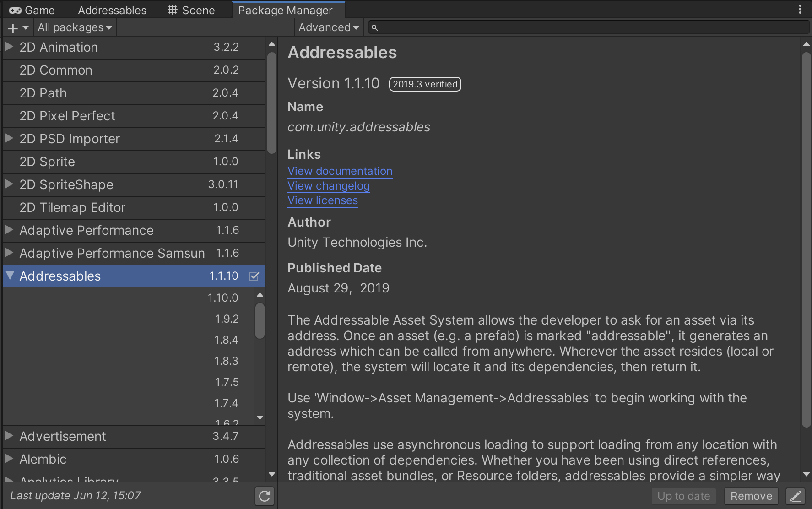812x509 pixels.
Task: Expand the 2D PSD Importer versions
Action: pyautogui.click(x=9, y=138)
